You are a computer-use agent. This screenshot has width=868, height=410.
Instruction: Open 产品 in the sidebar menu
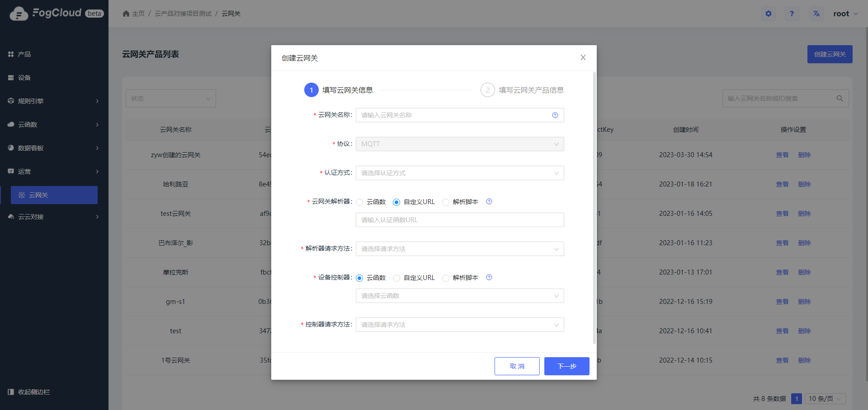click(24, 54)
